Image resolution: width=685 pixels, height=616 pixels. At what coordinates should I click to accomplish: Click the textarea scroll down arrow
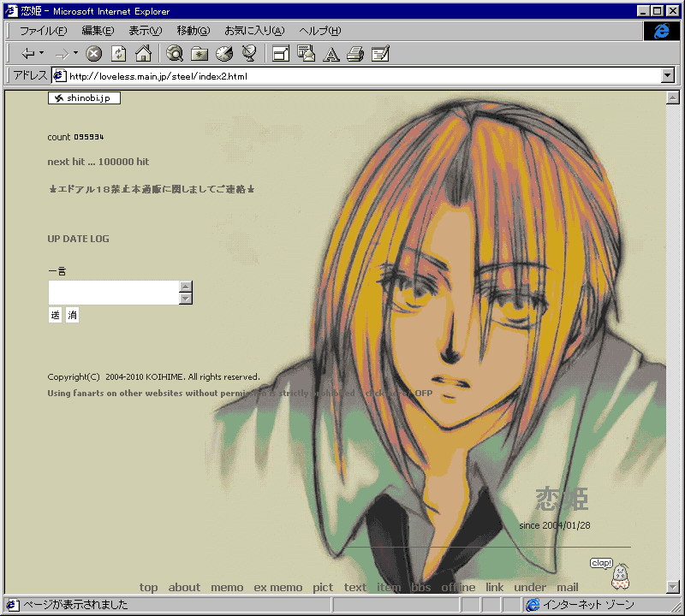[x=186, y=299]
